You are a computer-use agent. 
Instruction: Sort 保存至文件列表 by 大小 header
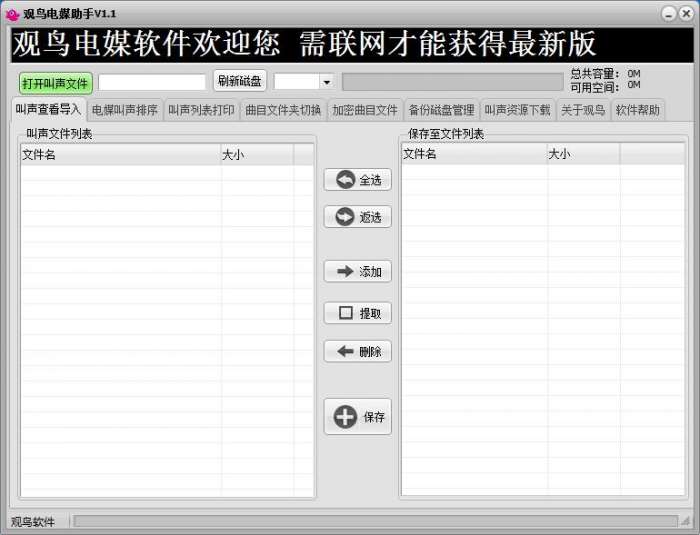(583, 154)
